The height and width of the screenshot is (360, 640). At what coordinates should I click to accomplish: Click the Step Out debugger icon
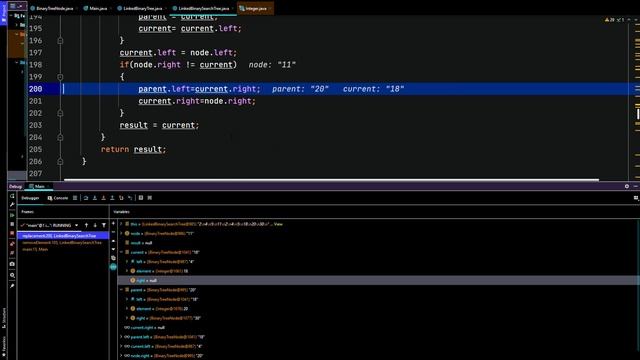112,198
